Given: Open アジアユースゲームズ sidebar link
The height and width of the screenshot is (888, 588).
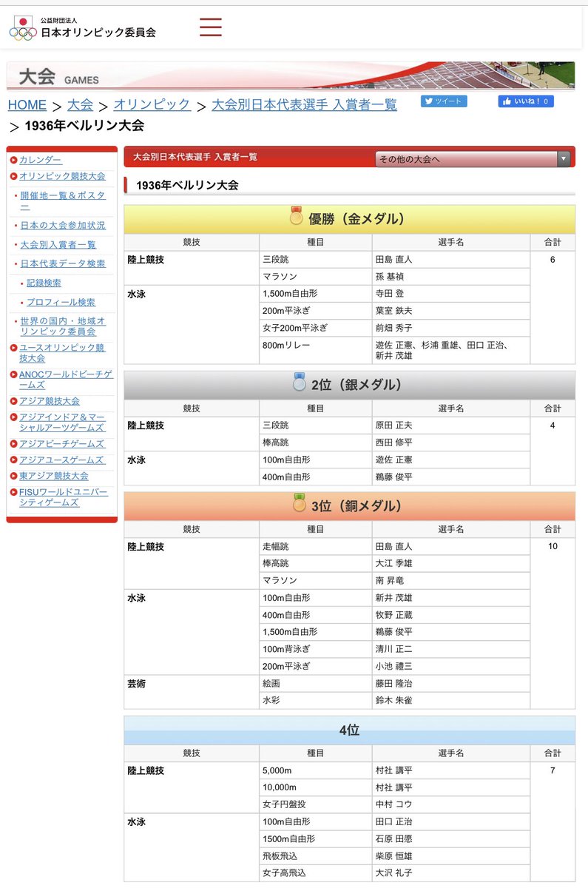Looking at the screenshot, I should click(x=62, y=460).
